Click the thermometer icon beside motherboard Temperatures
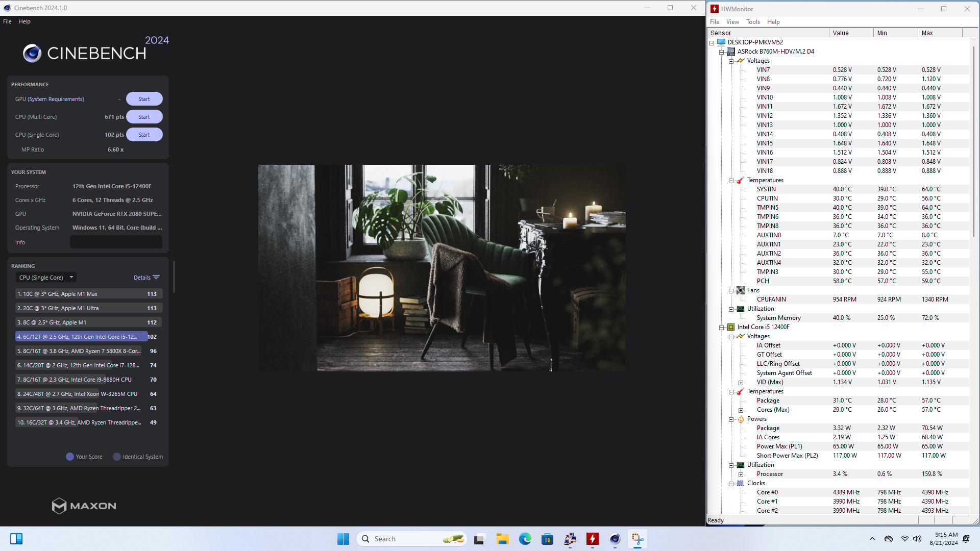Viewport: 980px width, 551px height. coord(741,180)
